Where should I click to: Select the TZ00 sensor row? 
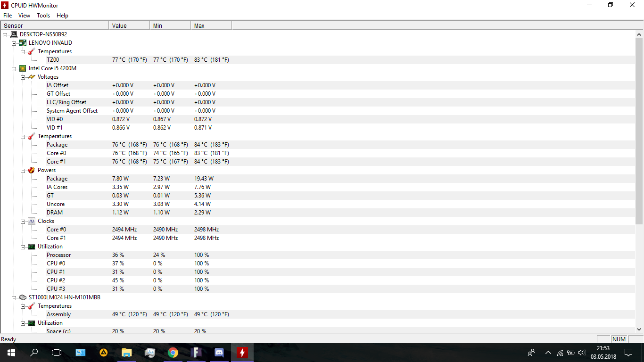[317, 60]
